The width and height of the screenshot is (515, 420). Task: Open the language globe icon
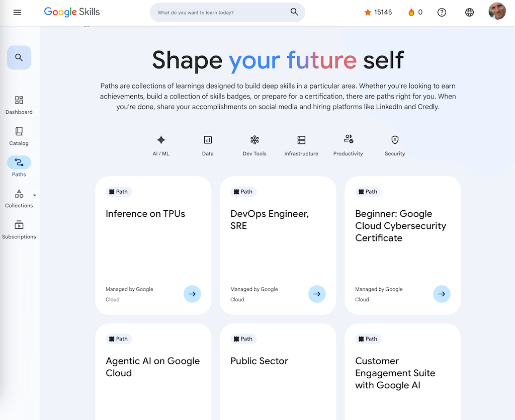(469, 12)
